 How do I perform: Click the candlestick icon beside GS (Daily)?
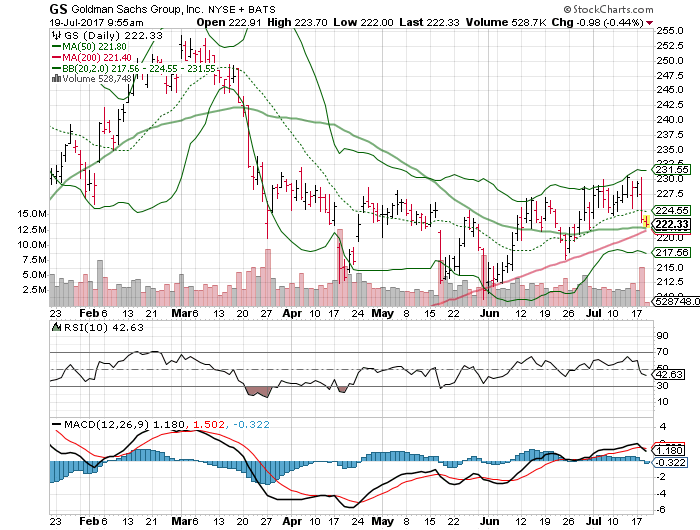click(x=56, y=35)
